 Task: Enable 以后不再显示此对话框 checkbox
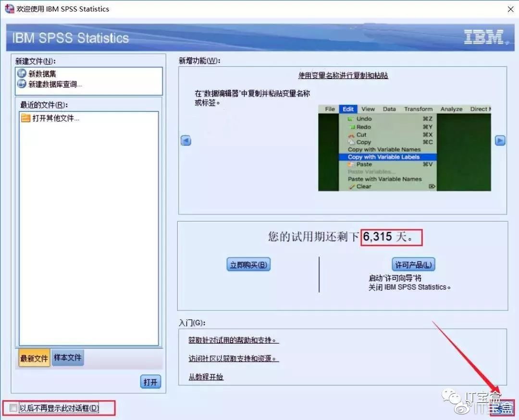(x=13, y=408)
